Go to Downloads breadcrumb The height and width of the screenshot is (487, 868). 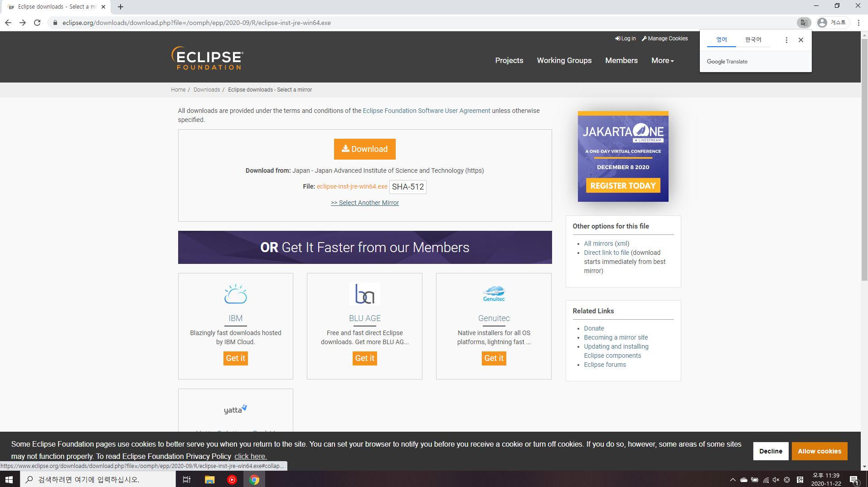click(x=207, y=90)
